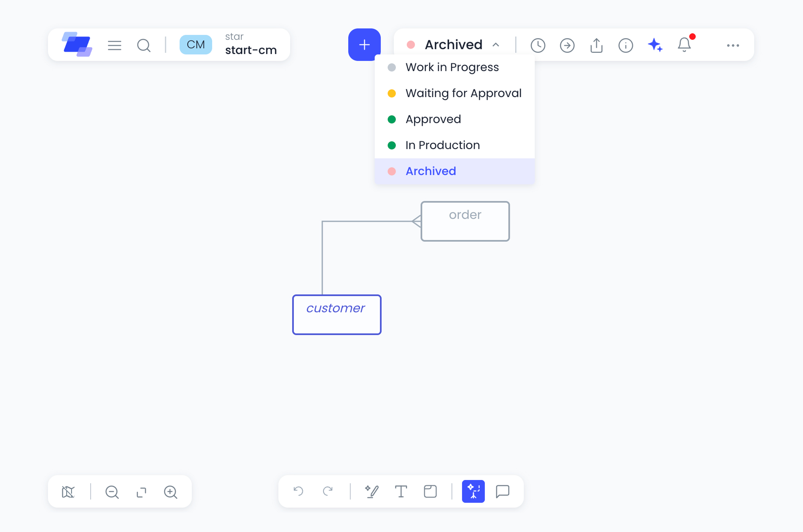Click the green dot beside Approved
This screenshot has height=532, width=803.
click(x=392, y=119)
